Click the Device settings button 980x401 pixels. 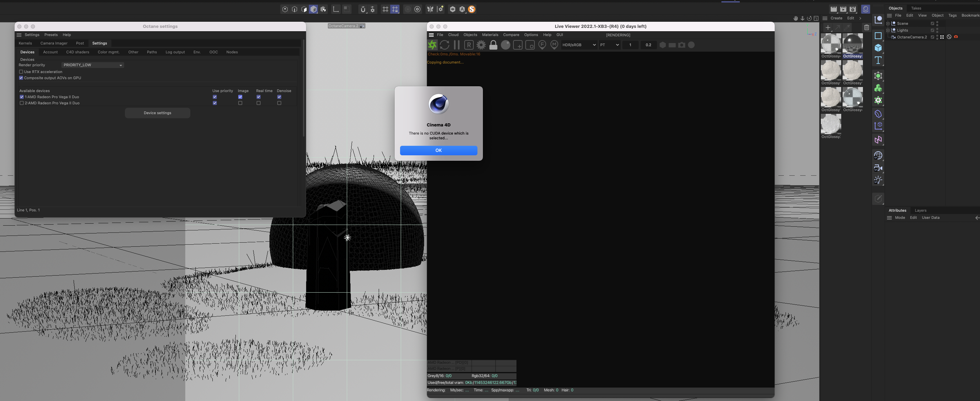[x=157, y=113]
